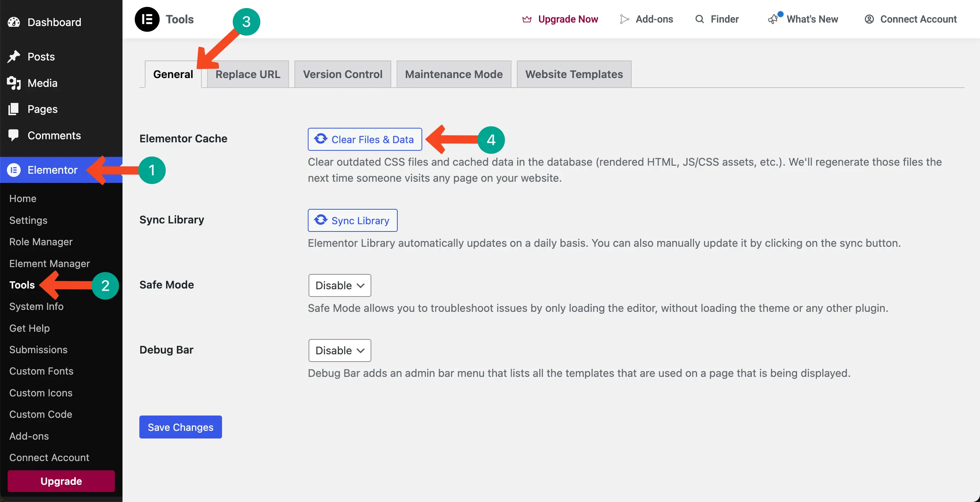Switch to the Website Templates tab

pos(573,74)
